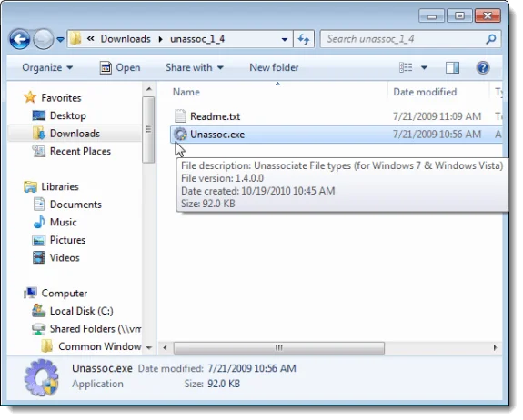Click Unassoc.exe date 7/21/2009 10:56 AM

tap(437, 135)
